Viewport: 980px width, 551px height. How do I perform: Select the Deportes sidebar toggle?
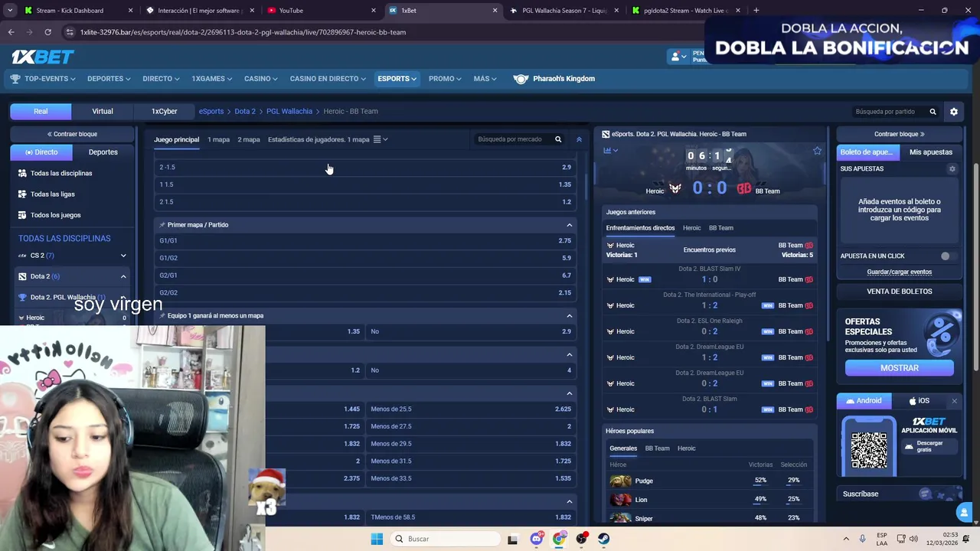coord(103,152)
